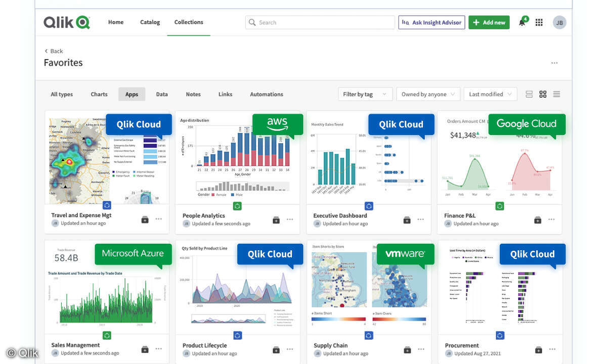This screenshot has width=607, height=364.
Task: Switch to grid view icon
Action: click(543, 94)
